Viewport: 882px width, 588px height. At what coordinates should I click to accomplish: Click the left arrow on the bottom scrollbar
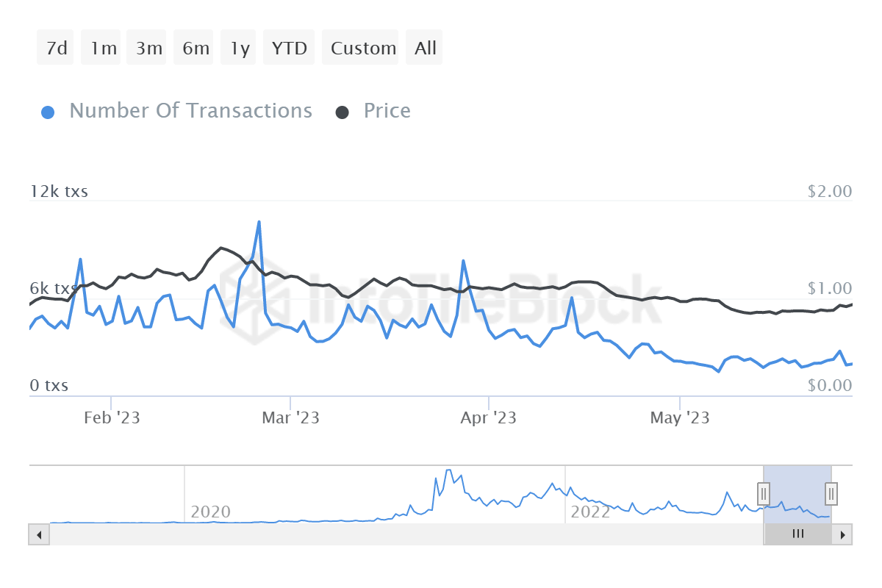[38, 534]
